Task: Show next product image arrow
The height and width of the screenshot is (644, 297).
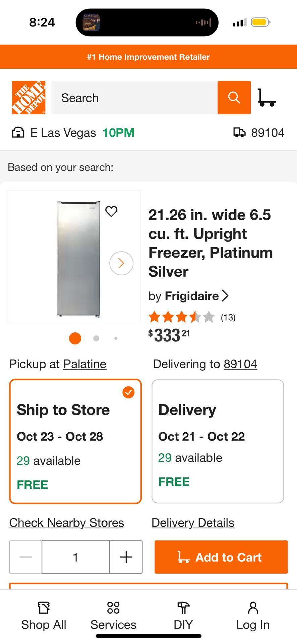Action: [121, 263]
